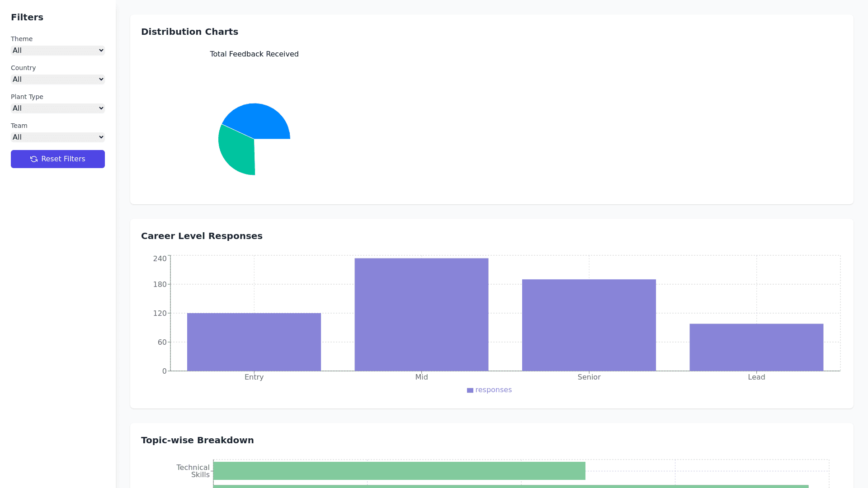868x488 pixels.
Task: Expand the Team filter dropdown
Action: [x=58, y=137]
